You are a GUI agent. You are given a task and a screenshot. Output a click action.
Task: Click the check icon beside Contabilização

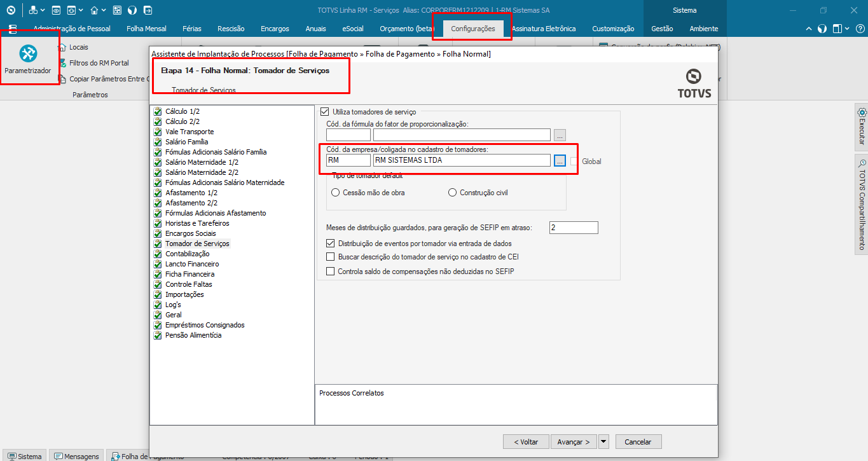pos(158,254)
